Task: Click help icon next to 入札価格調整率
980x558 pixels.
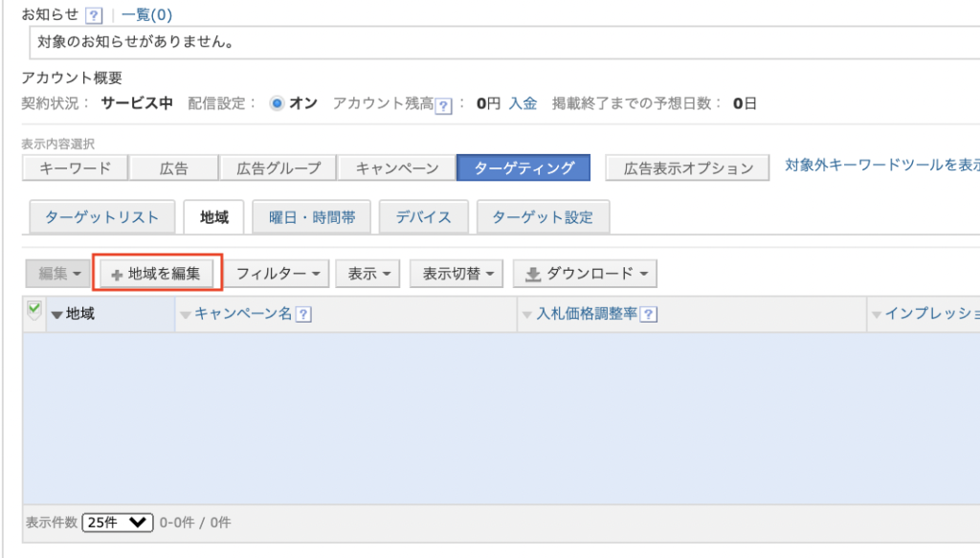Action: click(649, 314)
